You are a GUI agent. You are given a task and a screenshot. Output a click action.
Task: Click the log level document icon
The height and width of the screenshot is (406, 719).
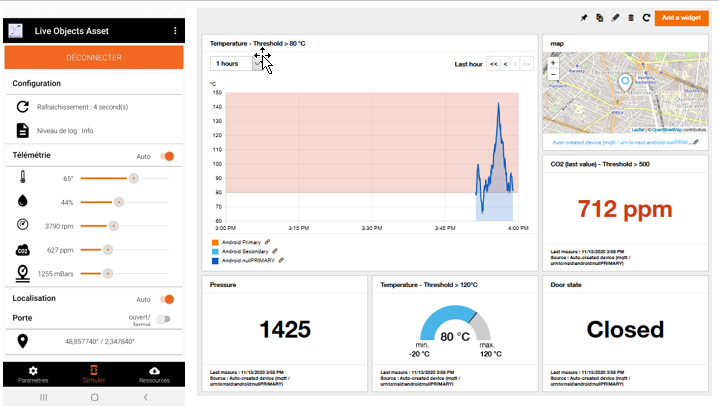pos(22,130)
